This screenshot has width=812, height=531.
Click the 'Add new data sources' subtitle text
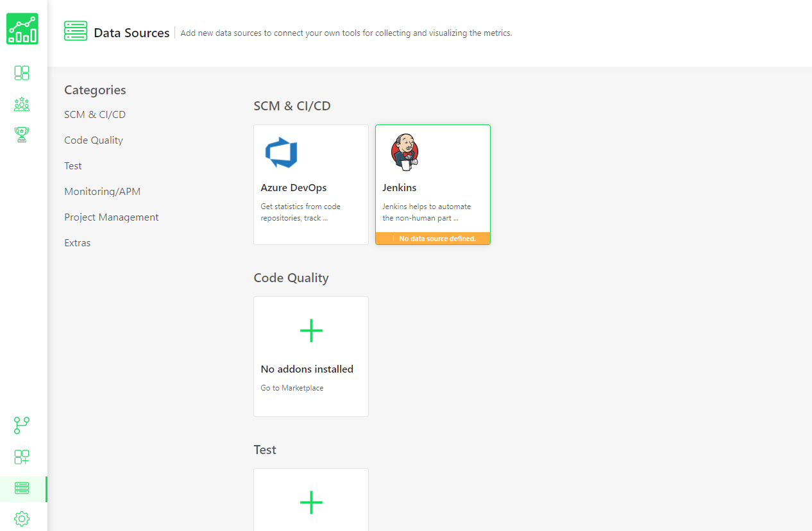(x=346, y=33)
